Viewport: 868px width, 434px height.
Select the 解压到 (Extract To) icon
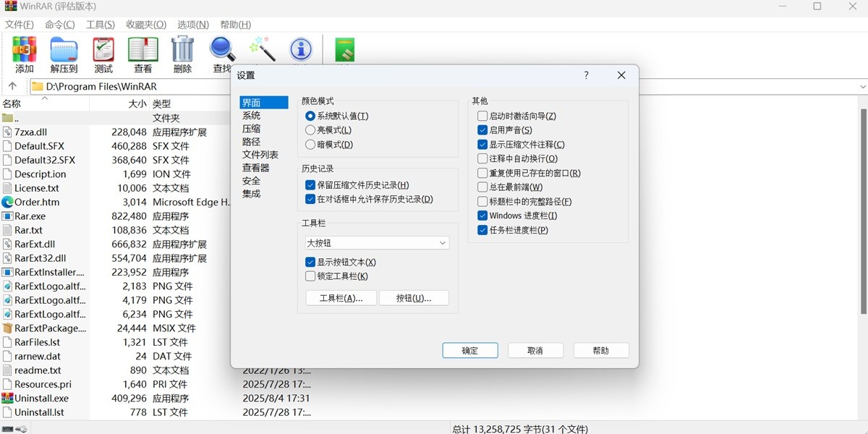tap(64, 51)
